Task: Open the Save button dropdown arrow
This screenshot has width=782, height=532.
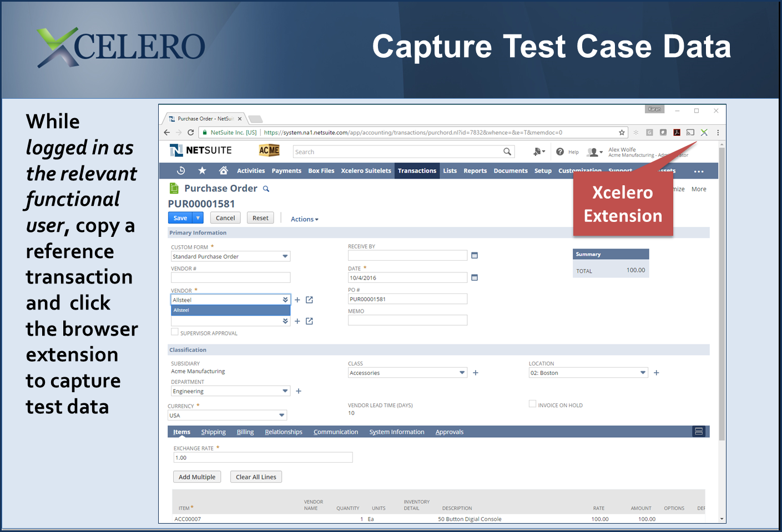Action: 198,218
